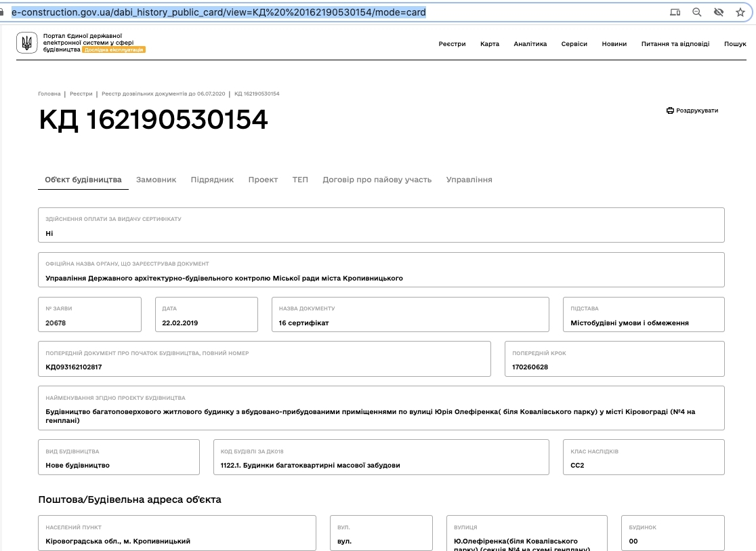The width and height of the screenshot is (756, 551).
Task: Select the URL in the address bar
Action: (x=218, y=12)
